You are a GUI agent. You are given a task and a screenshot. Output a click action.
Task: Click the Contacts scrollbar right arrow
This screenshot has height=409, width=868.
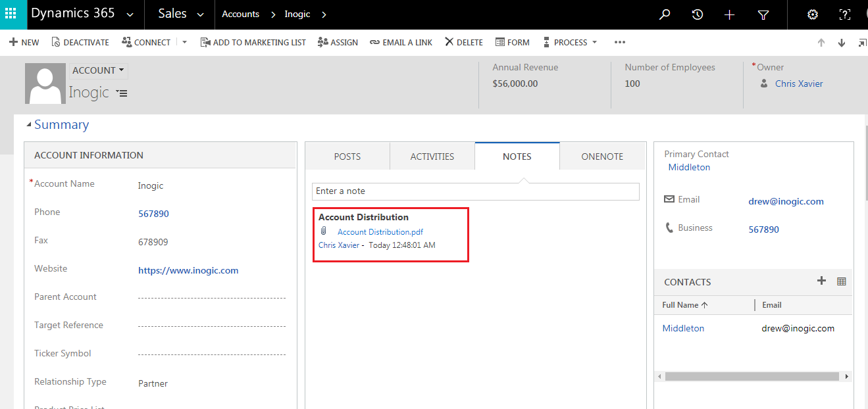[847, 377]
